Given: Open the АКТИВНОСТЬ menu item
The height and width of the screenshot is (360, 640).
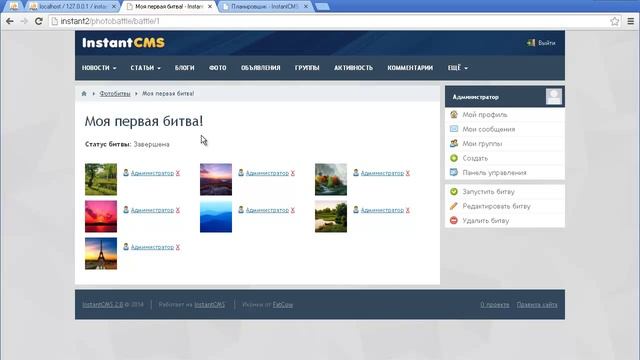Looking at the screenshot, I should coord(353,68).
